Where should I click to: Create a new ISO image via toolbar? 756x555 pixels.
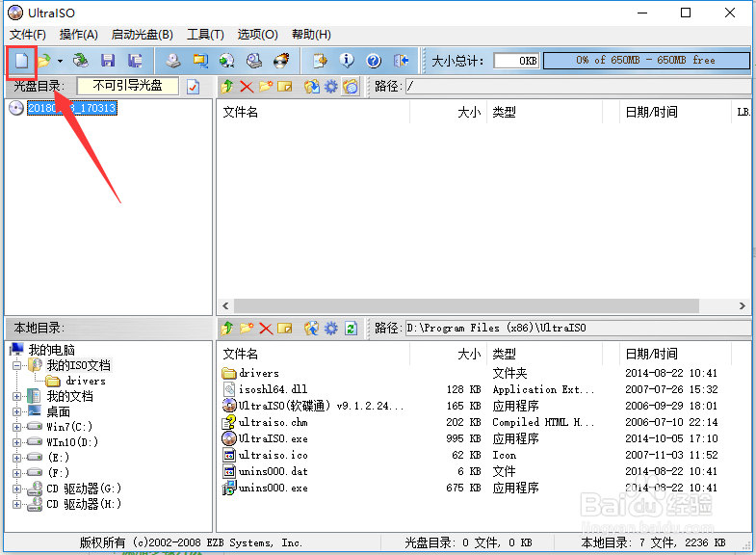21,61
